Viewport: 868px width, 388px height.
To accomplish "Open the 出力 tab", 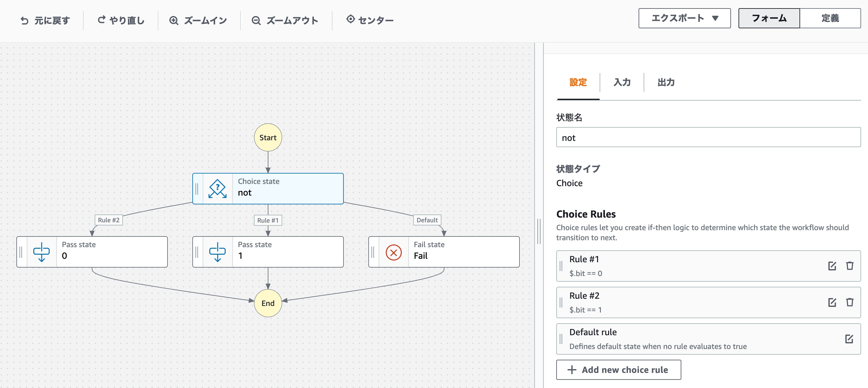I will coord(666,83).
